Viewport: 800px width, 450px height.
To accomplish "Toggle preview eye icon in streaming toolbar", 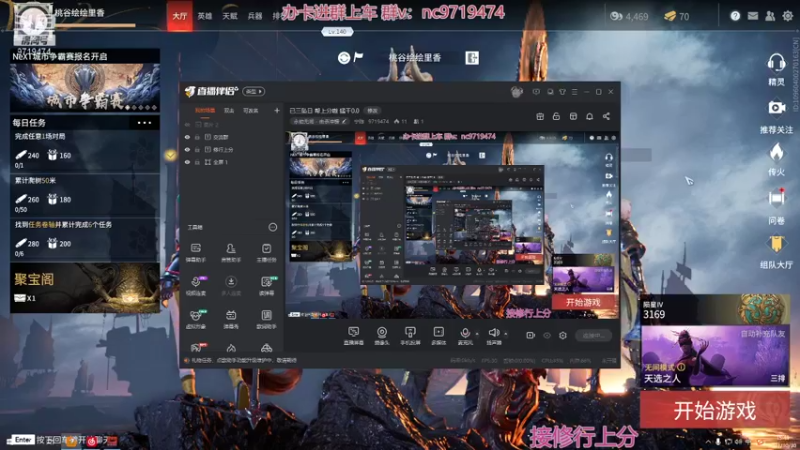I will 547,335.
